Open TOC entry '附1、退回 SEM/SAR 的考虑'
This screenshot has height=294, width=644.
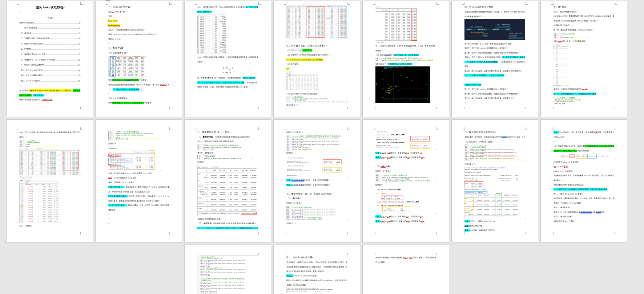pos(50,70)
